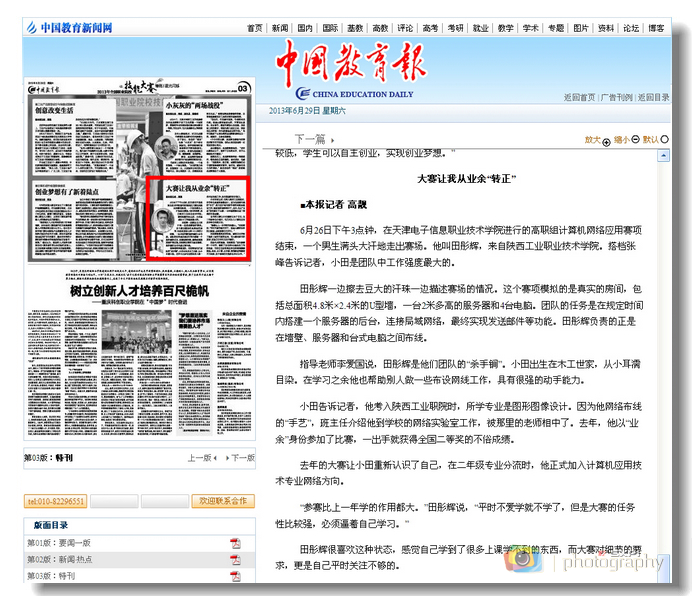Open the 首页 item in the top navigation

click(255, 28)
